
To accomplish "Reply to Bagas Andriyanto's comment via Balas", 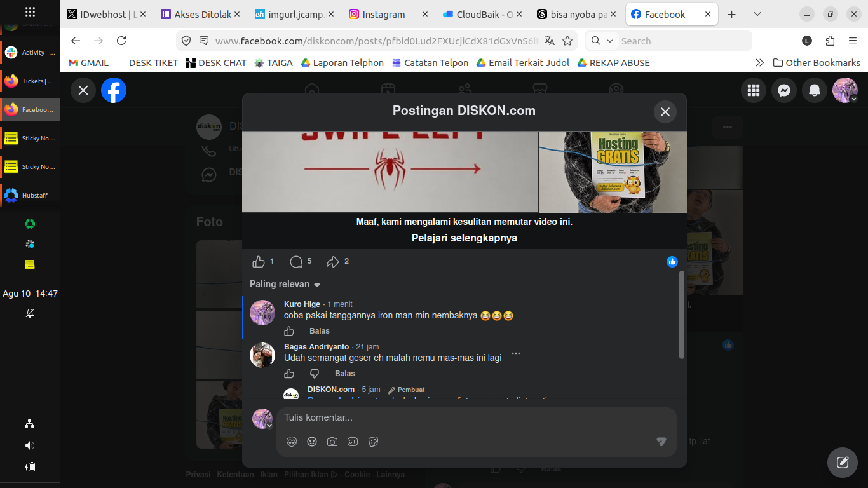I will [x=345, y=374].
